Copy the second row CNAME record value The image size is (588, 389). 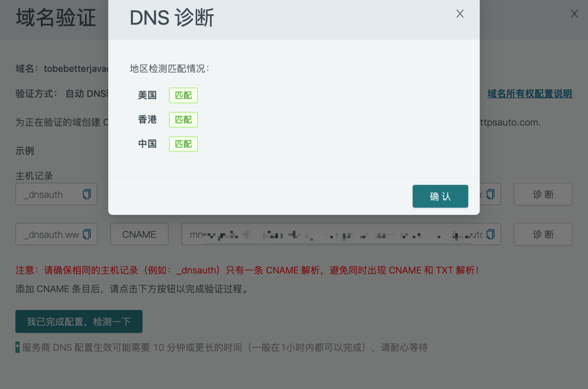(490, 234)
